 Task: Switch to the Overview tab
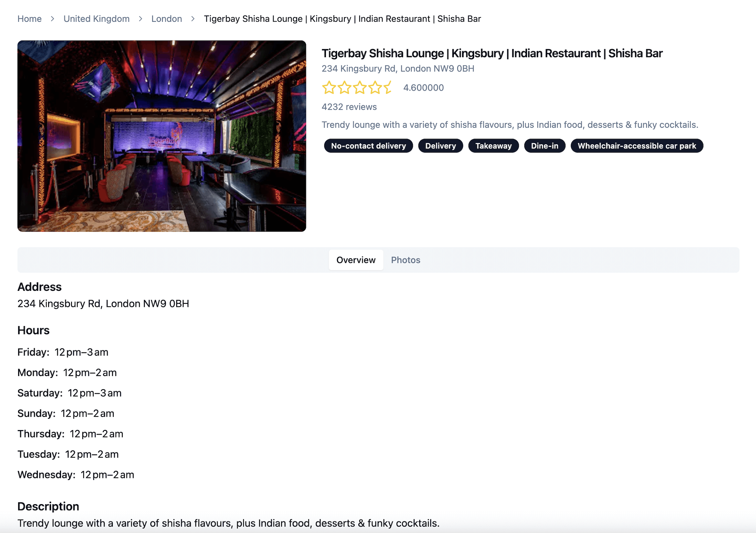[356, 260]
